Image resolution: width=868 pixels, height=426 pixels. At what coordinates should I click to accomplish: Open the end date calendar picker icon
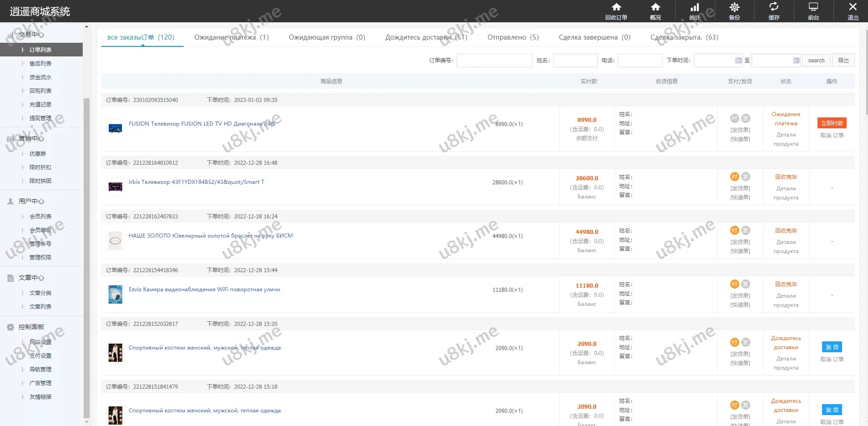click(796, 61)
